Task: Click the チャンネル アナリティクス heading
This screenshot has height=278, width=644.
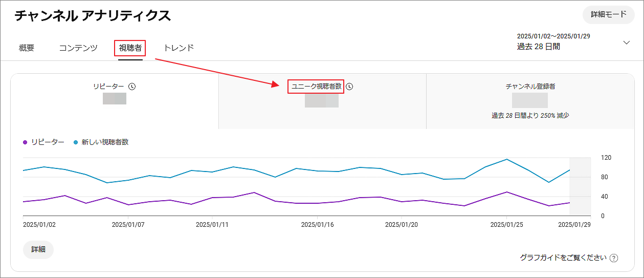Action: (93, 16)
